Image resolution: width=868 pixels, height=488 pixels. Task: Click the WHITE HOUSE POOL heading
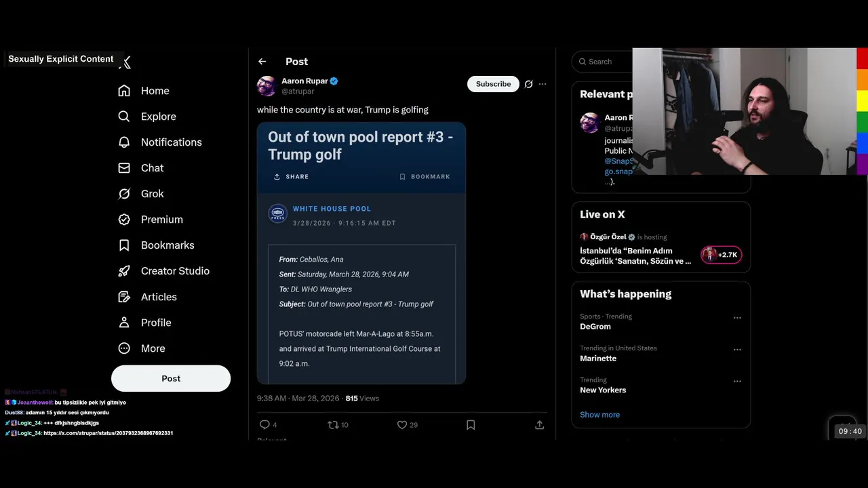pos(332,209)
